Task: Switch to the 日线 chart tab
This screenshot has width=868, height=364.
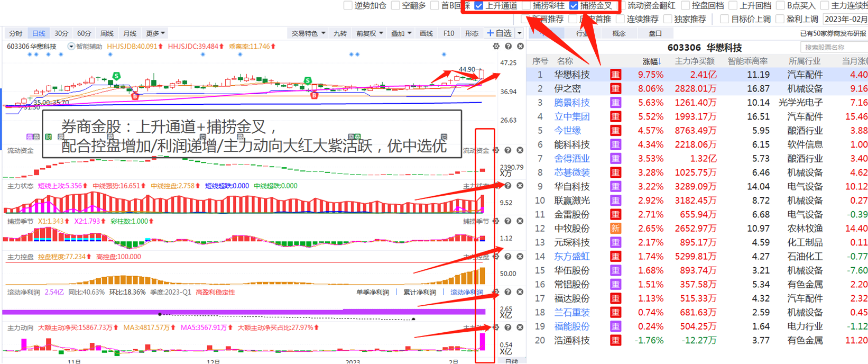Action: point(39,33)
